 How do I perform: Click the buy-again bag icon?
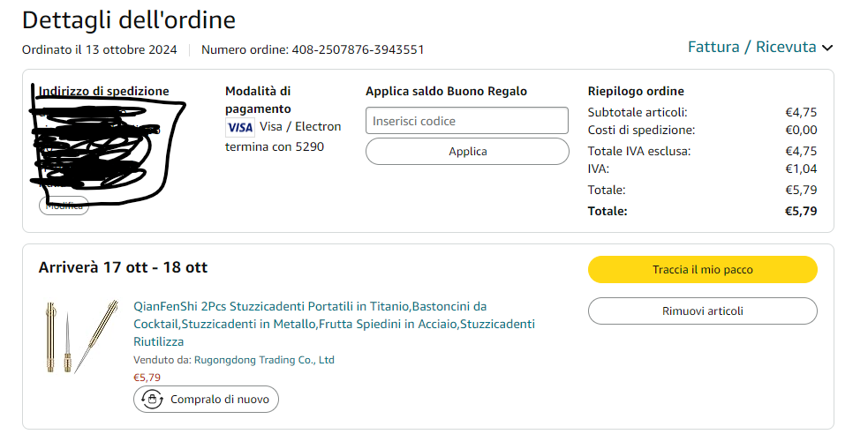[152, 400]
